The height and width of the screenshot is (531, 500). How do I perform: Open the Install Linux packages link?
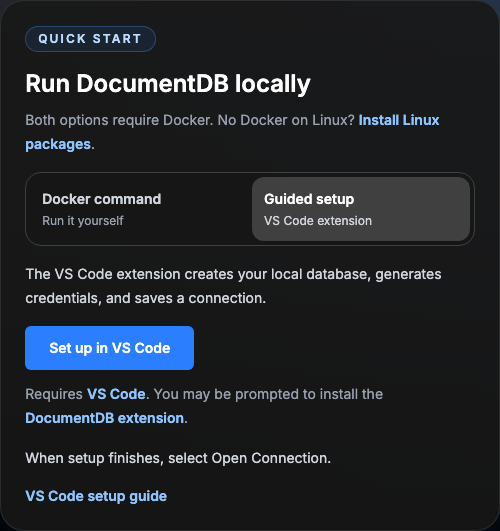point(399,121)
